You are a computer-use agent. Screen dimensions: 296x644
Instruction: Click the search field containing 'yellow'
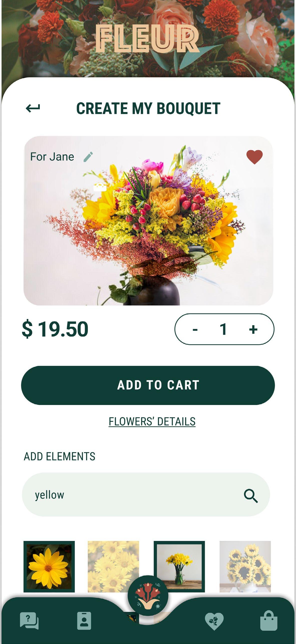pos(146,495)
